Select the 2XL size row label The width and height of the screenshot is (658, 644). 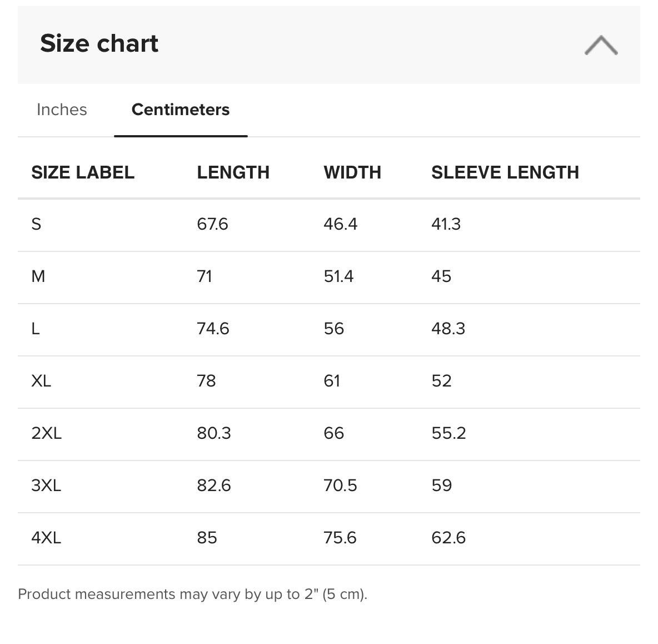click(46, 433)
